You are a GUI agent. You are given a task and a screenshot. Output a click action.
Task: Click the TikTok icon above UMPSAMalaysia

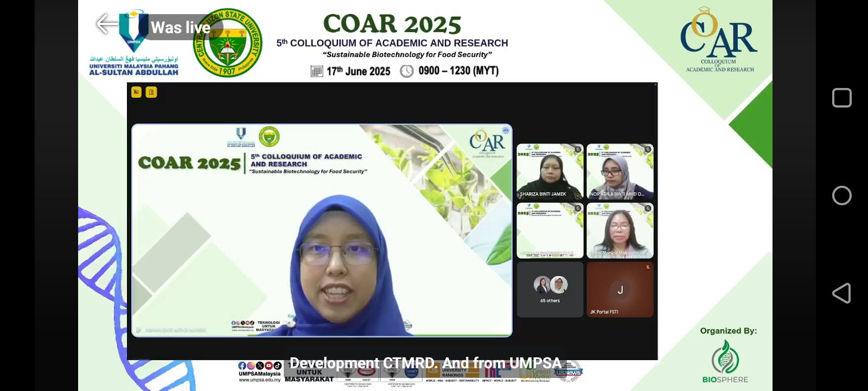click(277, 365)
